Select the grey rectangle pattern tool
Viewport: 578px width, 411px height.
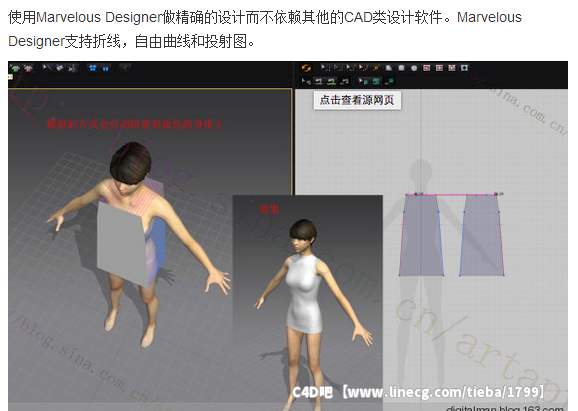pyautogui.click(x=401, y=68)
